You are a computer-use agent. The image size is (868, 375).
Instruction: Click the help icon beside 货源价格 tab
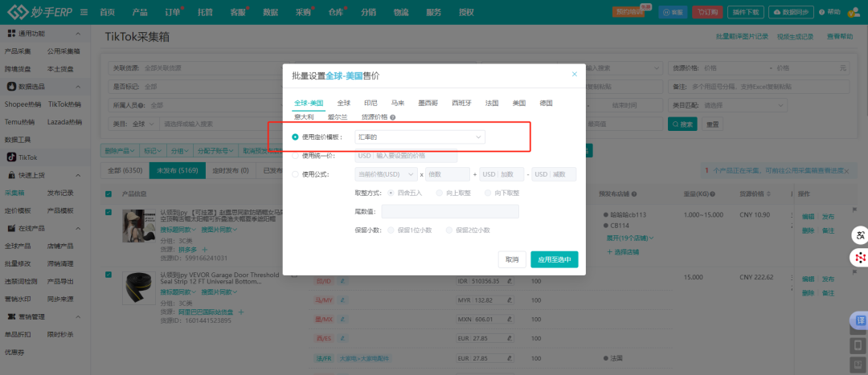392,117
